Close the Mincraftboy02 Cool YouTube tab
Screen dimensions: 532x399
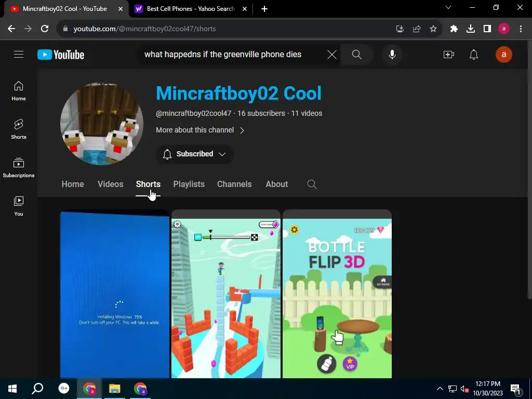[x=121, y=9]
